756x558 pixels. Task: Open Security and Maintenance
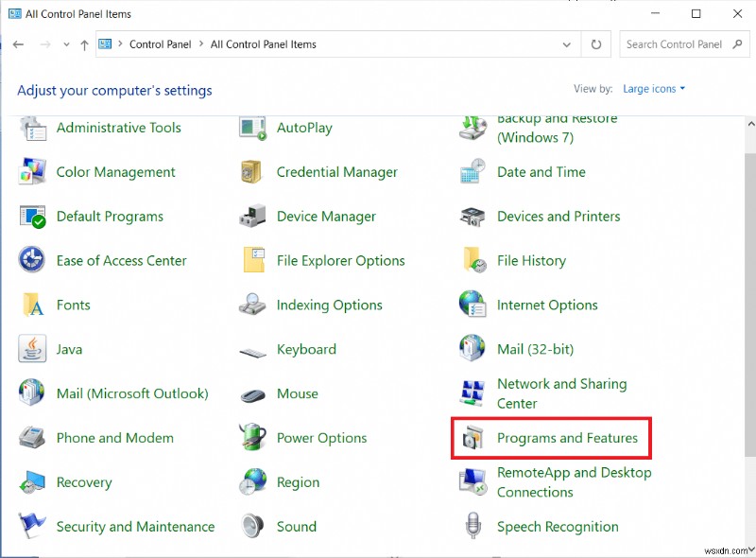(x=134, y=527)
